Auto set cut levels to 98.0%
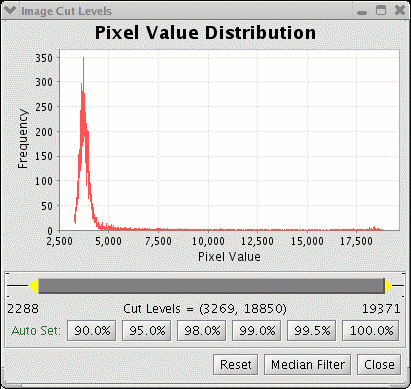Image resolution: width=411 pixels, height=389 pixels. [202, 331]
